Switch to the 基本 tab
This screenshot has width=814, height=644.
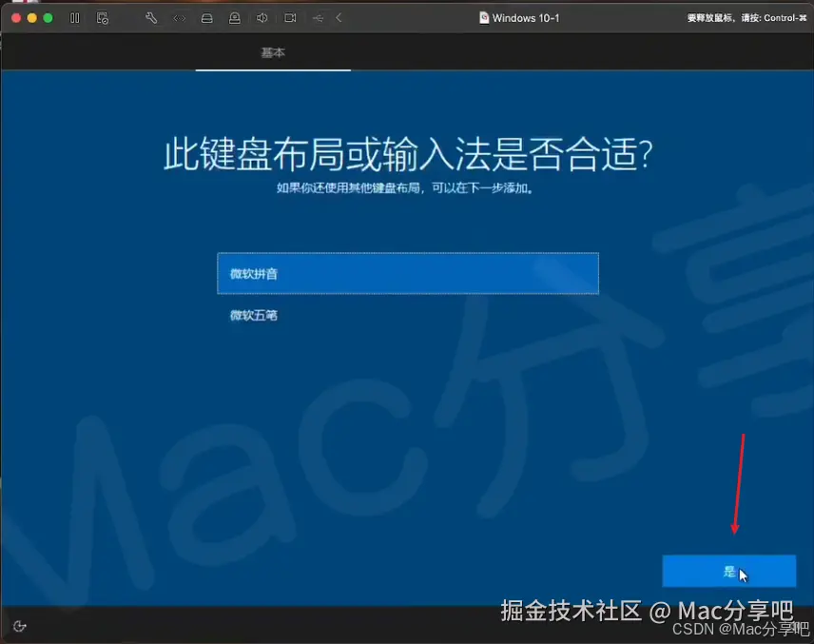273,53
